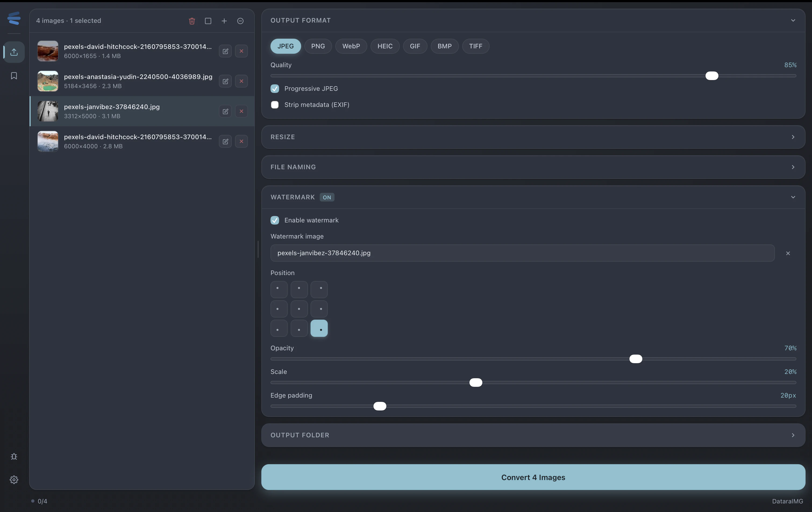Screen dimensions: 812x512
Task: Click the Scale slider handle
Action: [476, 383]
